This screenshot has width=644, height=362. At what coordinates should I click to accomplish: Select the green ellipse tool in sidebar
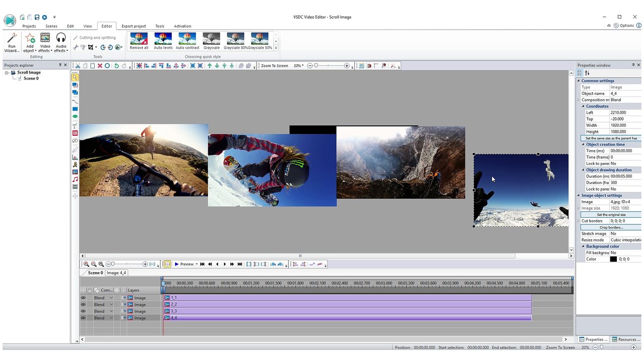(x=75, y=117)
